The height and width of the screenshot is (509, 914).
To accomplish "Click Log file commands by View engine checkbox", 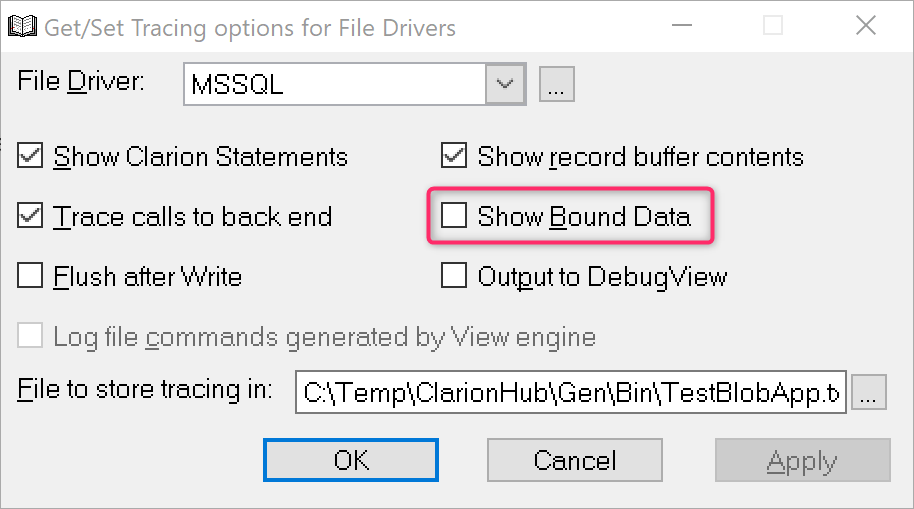I will 31,337.
